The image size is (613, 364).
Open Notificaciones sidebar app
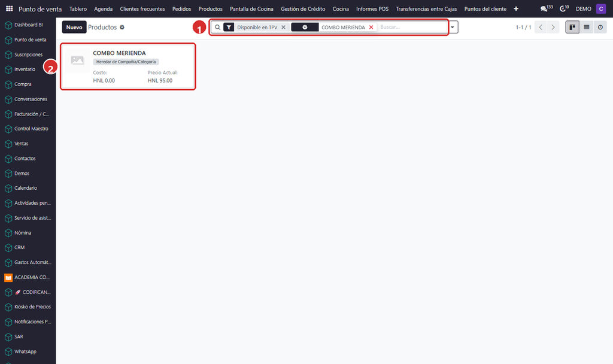28,321
